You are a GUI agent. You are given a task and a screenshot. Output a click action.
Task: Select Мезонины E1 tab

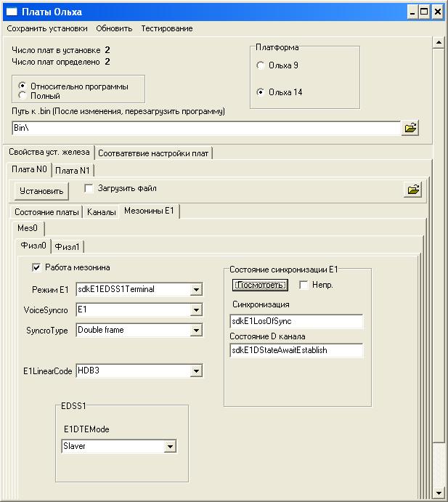click(149, 211)
